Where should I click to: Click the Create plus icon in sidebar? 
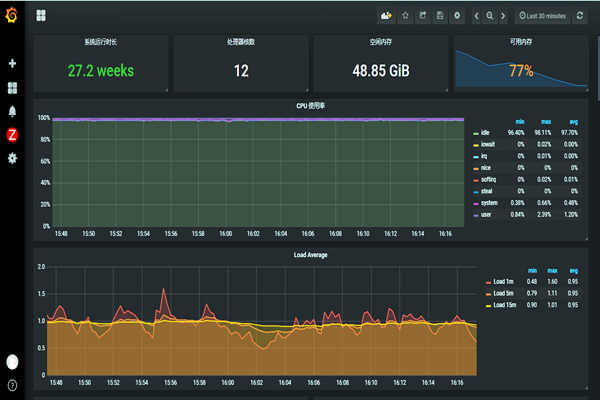pos(12,64)
